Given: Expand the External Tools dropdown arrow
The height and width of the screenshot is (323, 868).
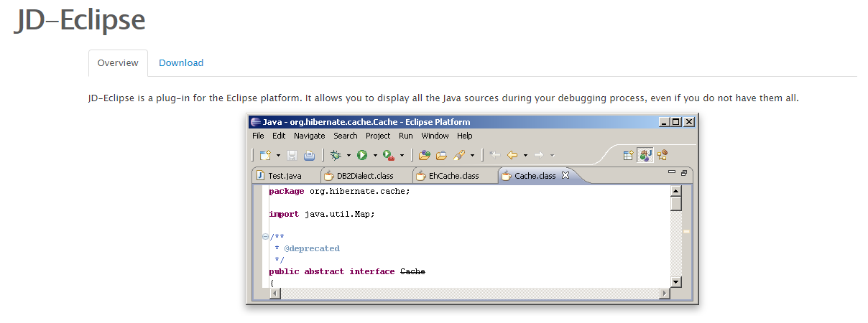Looking at the screenshot, I should [402, 155].
